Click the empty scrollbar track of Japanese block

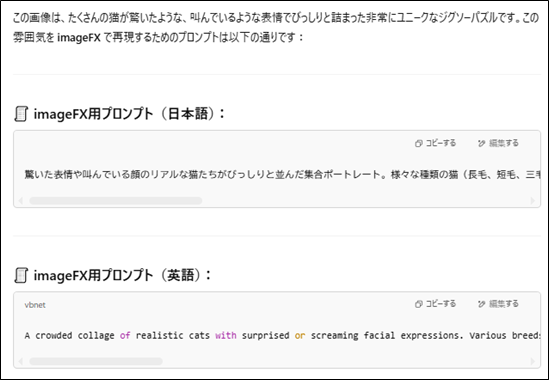click(366, 201)
